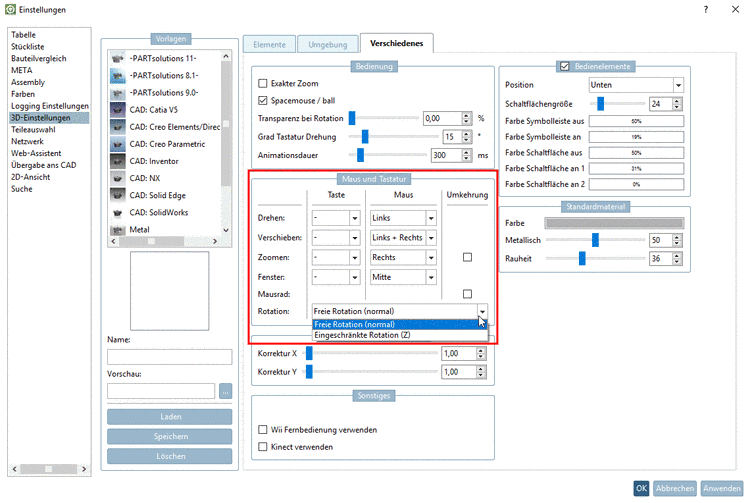750x503 pixels.
Task: Click the Laden button
Action: [x=170, y=416]
